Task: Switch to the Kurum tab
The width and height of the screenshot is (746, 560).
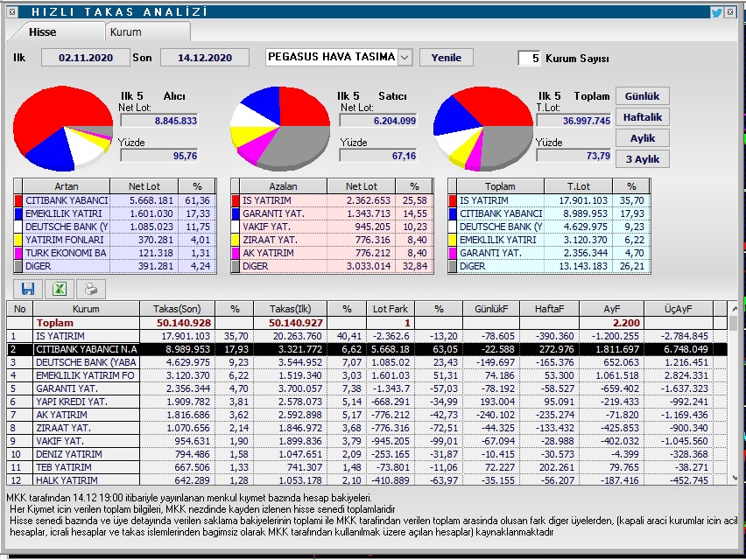Action: [x=125, y=31]
